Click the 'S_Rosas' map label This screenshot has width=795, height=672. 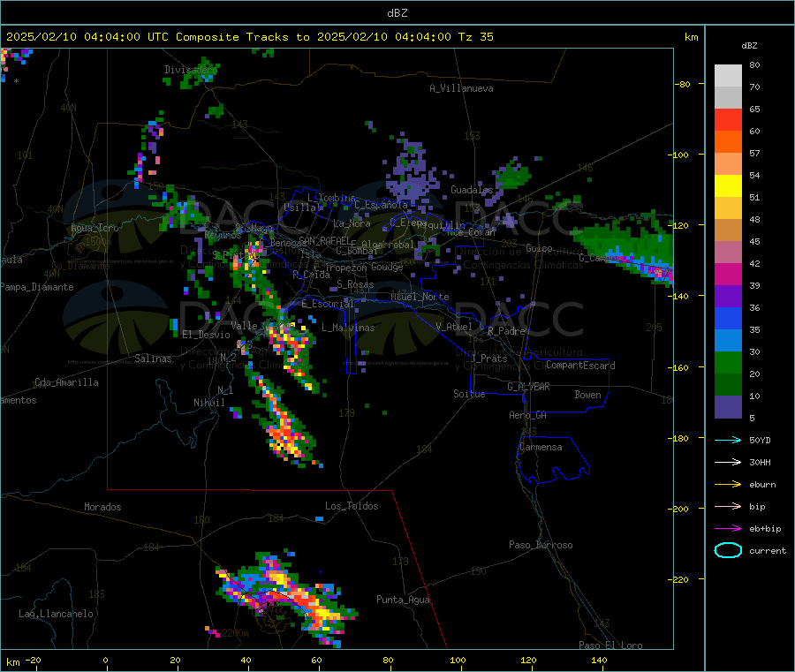pyautogui.click(x=355, y=284)
